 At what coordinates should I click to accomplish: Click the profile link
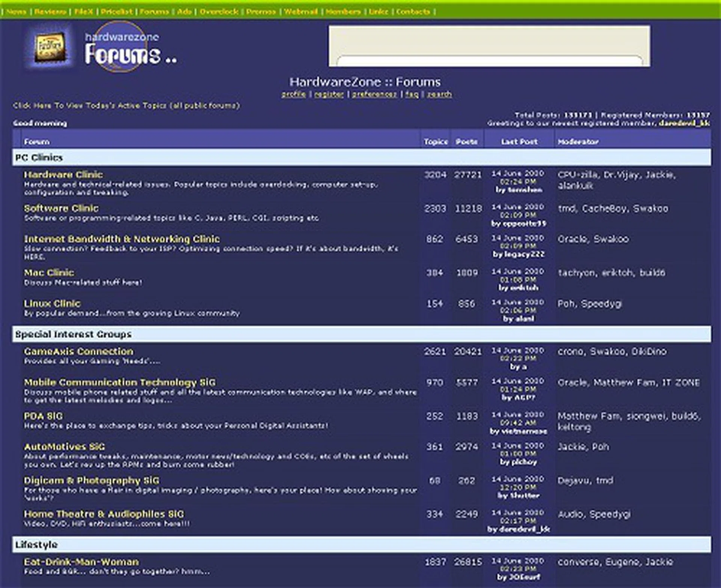294,94
